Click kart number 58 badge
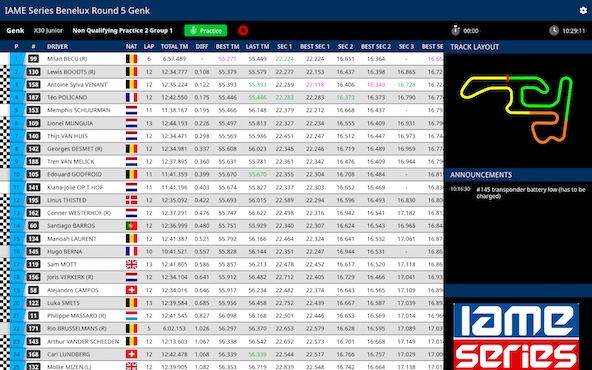Viewport: 592px width, 370px height. 33,290
